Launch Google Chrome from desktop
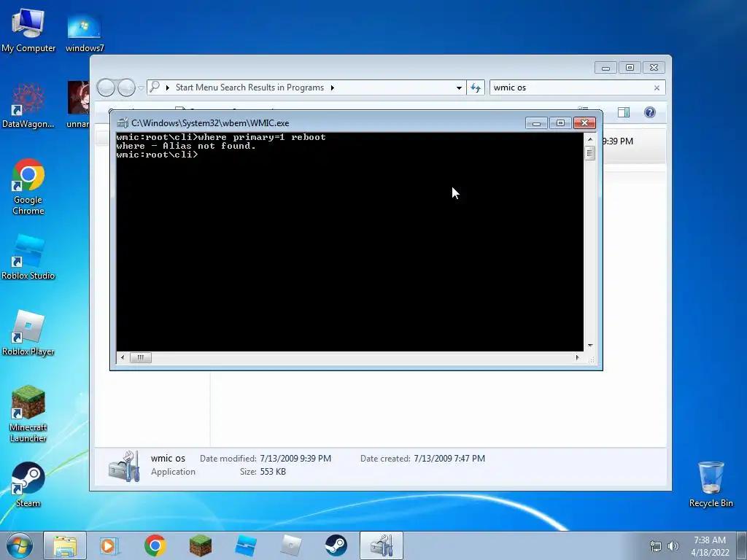The width and height of the screenshot is (747, 560). [28, 187]
